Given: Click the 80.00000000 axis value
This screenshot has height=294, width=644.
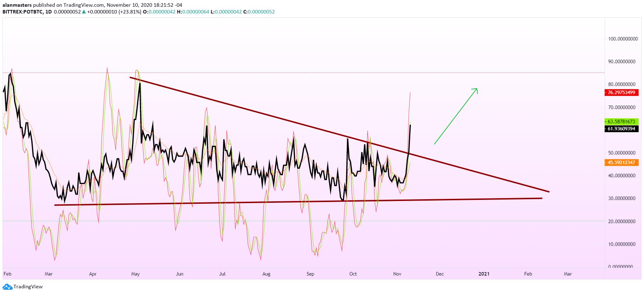Looking at the screenshot, I should point(622,84).
